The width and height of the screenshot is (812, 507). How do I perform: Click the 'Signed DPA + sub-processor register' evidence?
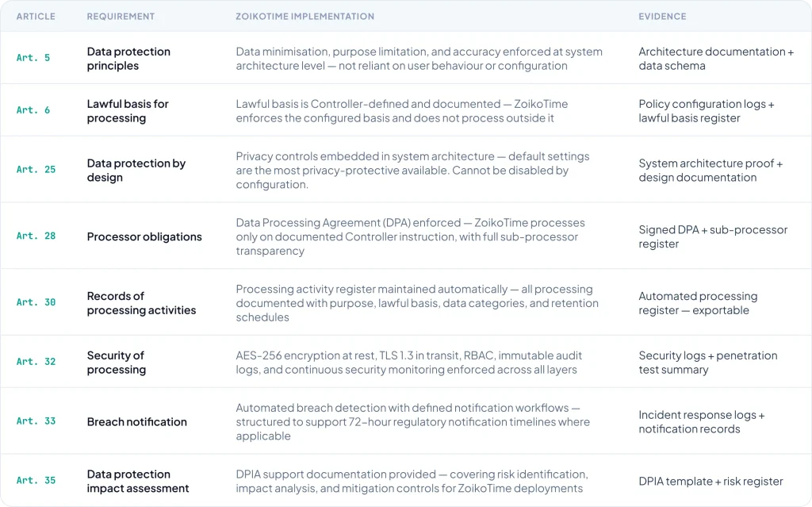click(713, 236)
